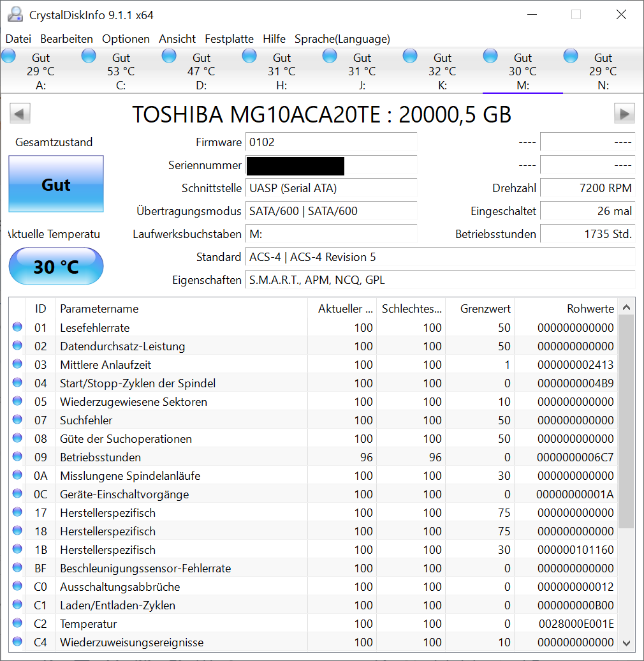
Task: Click status dot for Güte der Suchoperationen
Action: pos(17,438)
